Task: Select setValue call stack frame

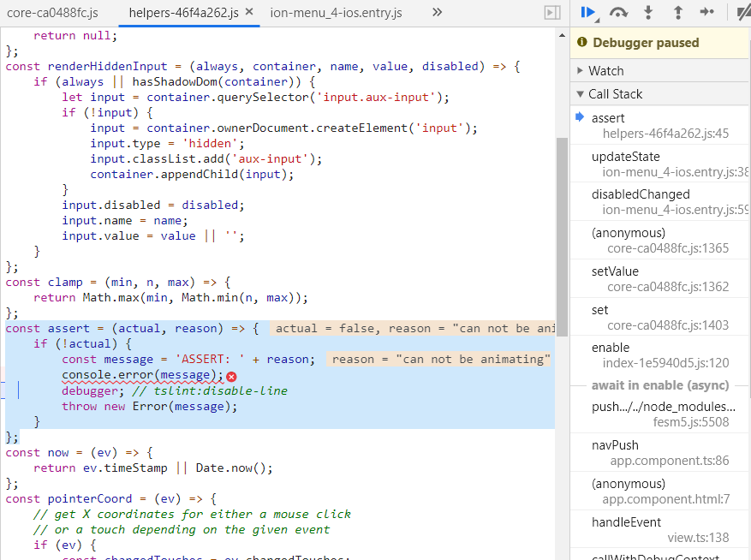Action: pos(660,279)
